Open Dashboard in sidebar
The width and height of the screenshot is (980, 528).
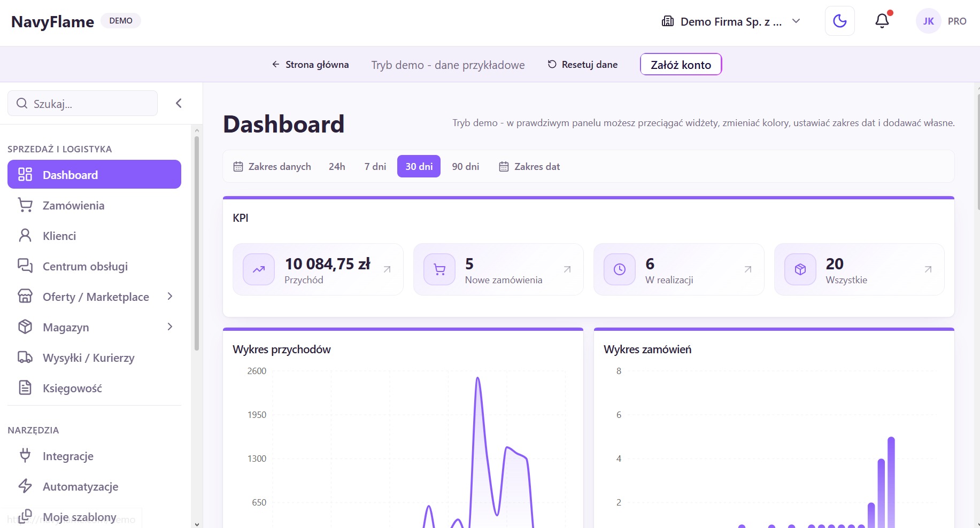click(94, 174)
